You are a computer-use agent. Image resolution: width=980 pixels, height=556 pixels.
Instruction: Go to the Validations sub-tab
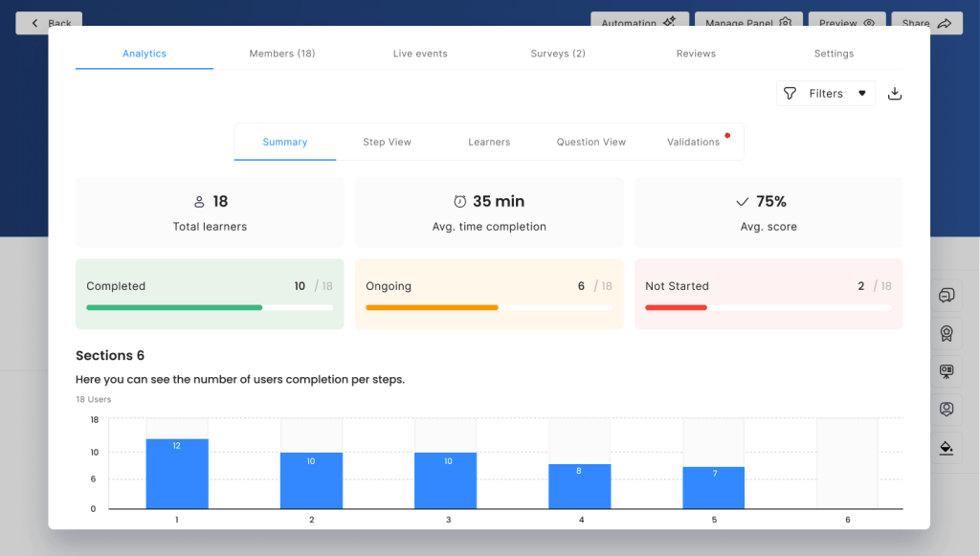(x=693, y=142)
